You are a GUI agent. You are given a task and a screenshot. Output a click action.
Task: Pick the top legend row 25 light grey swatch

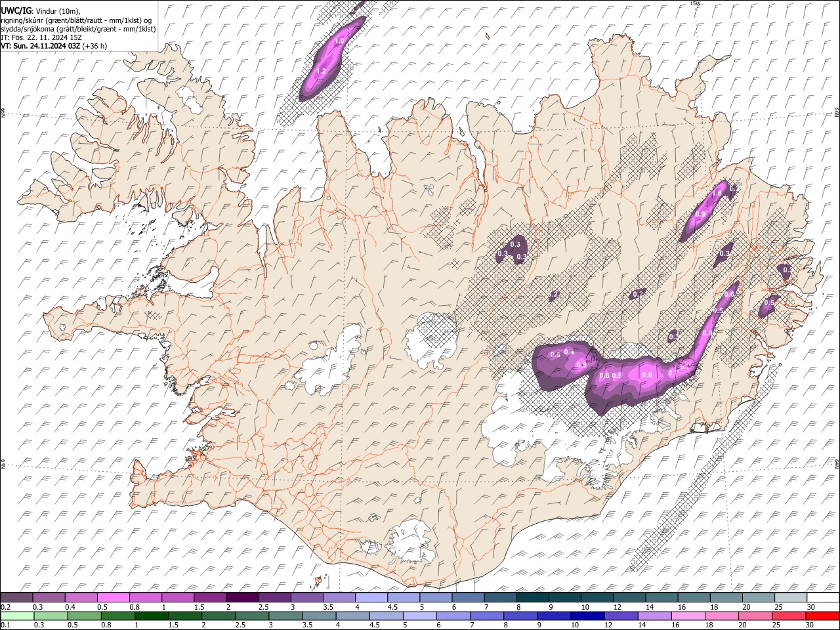point(790,597)
